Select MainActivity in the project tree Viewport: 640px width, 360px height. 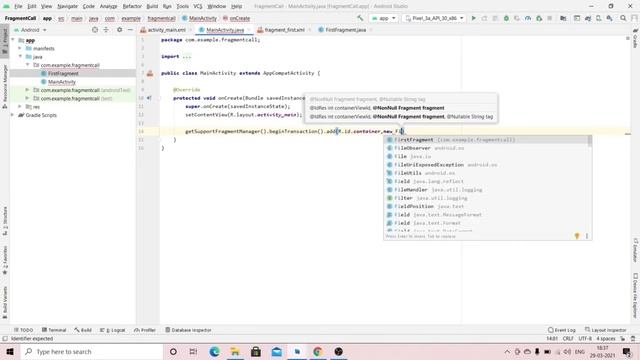tap(62, 82)
